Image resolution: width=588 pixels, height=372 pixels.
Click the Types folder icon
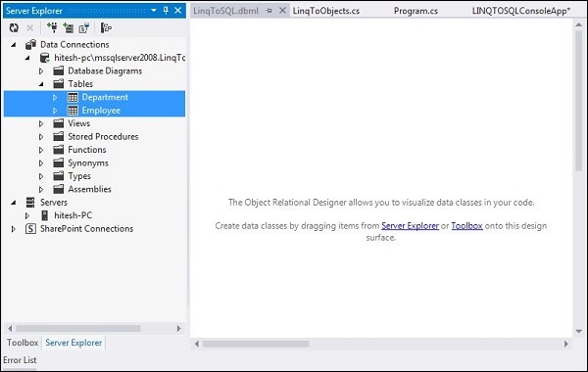tap(58, 175)
